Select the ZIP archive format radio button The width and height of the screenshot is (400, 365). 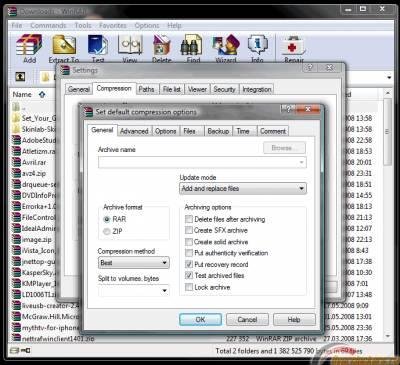[x=107, y=231]
